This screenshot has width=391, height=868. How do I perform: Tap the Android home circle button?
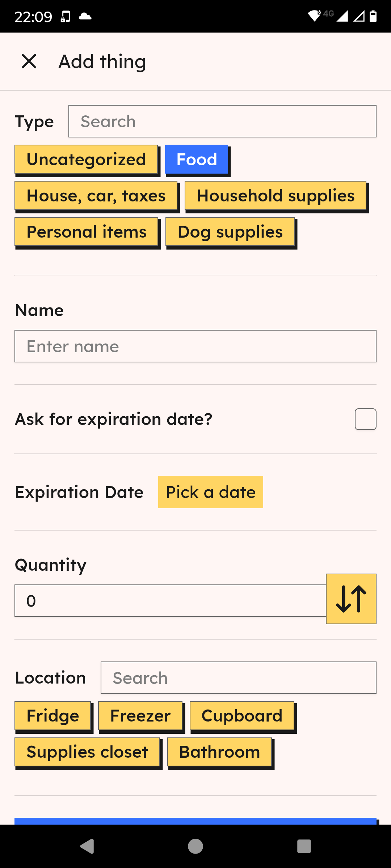[x=195, y=846]
